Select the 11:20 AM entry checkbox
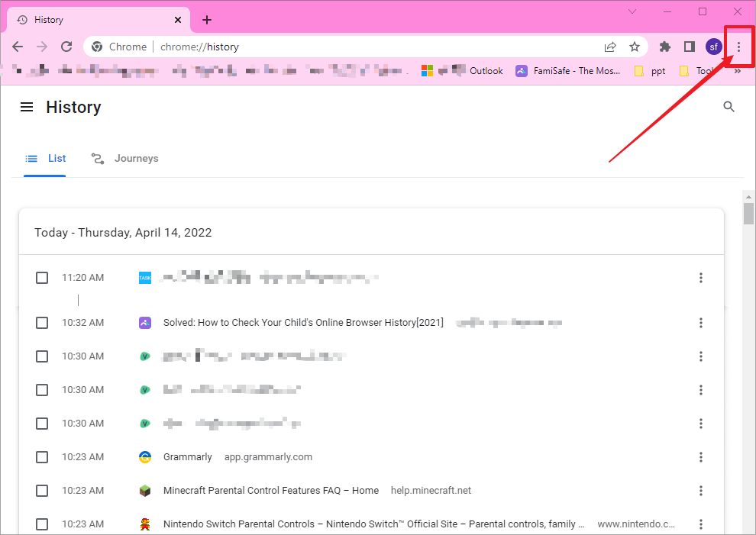756x535 pixels. (x=42, y=278)
